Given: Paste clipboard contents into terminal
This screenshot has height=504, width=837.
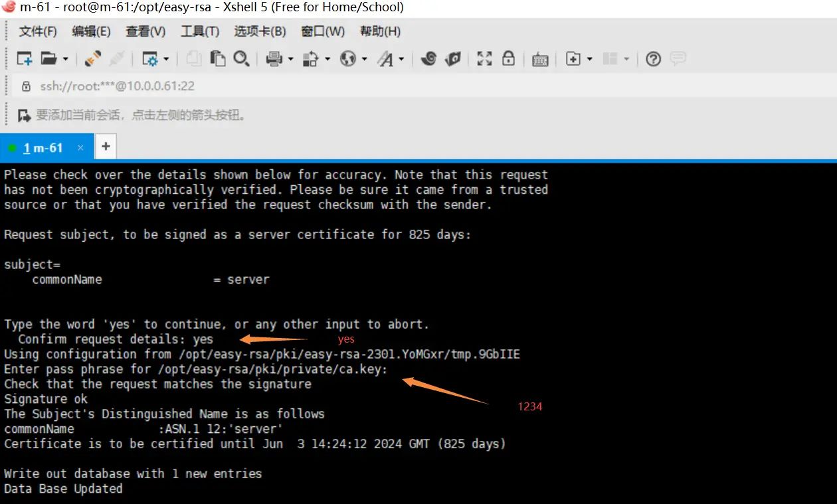Looking at the screenshot, I should coord(217,59).
